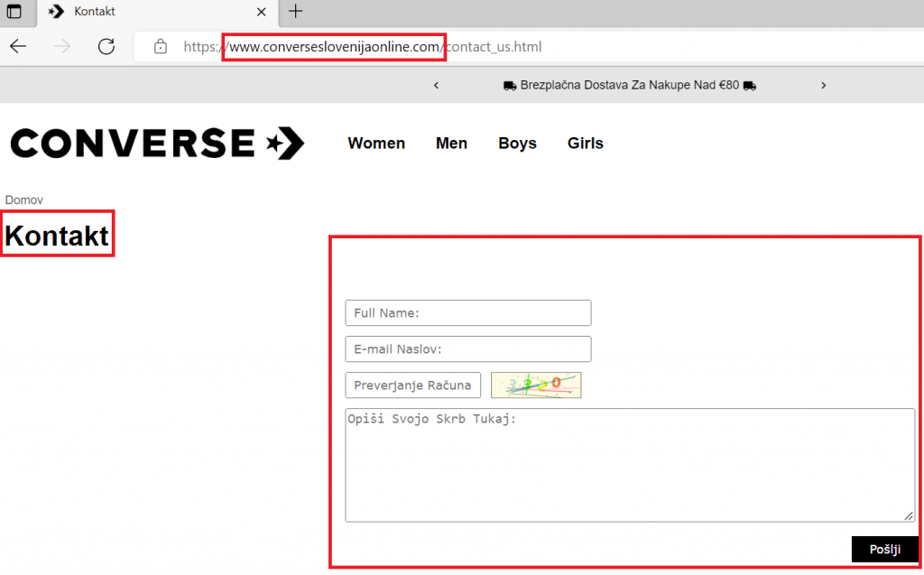
Task: Go to the Boys category
Action: point(517,144)
